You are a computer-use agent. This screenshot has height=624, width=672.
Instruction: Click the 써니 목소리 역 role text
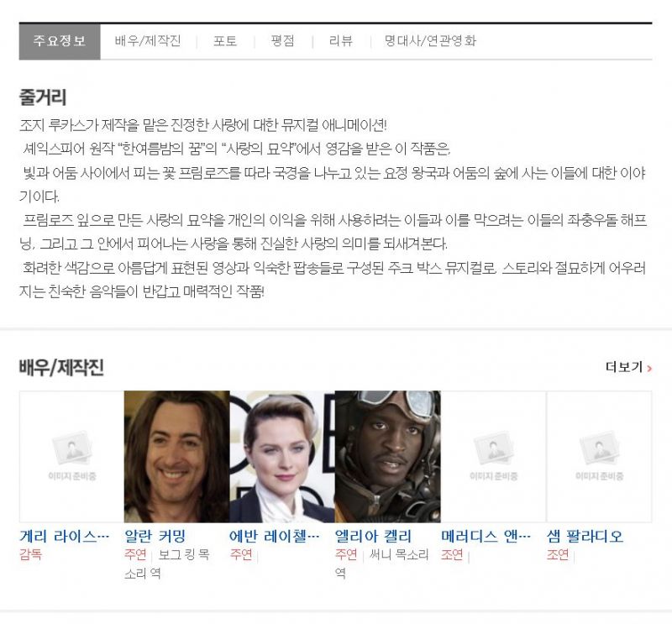(x=382, y=564)
